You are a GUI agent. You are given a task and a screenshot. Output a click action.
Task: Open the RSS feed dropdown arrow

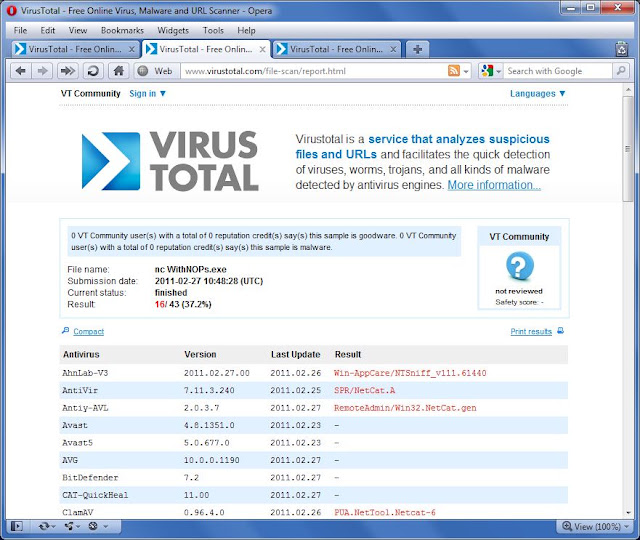[466, 71]
